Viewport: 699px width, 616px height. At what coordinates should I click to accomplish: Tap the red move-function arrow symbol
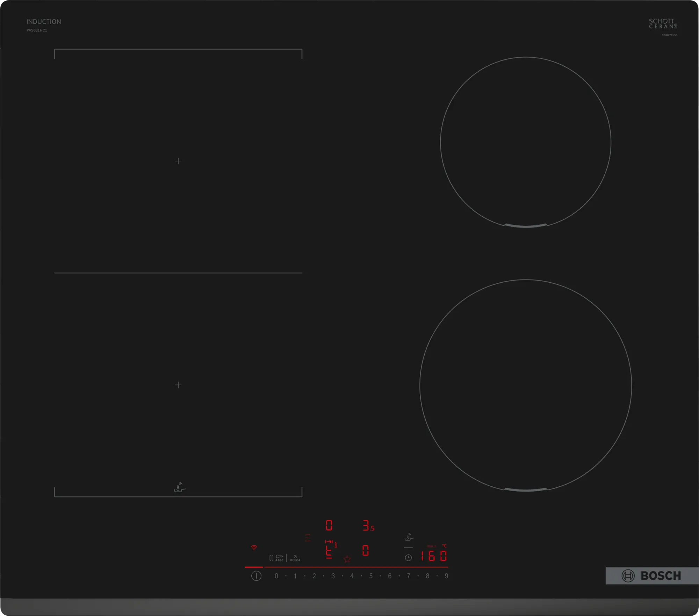(329, 542)
